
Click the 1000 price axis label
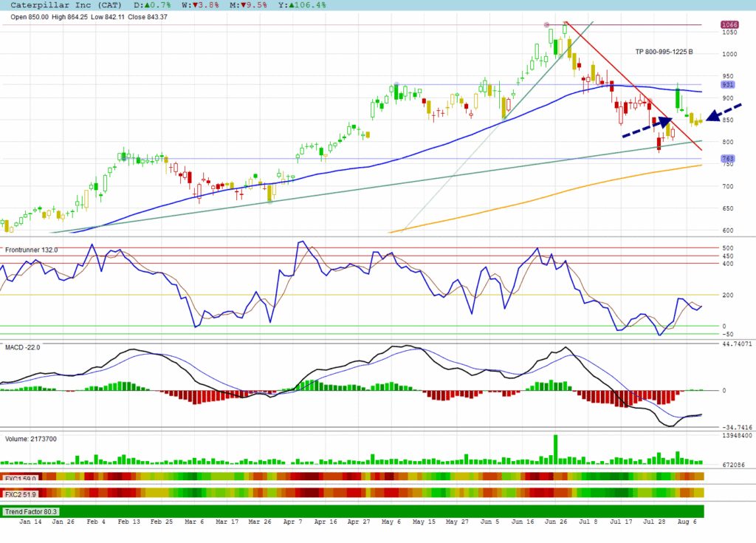coord(729,54)
